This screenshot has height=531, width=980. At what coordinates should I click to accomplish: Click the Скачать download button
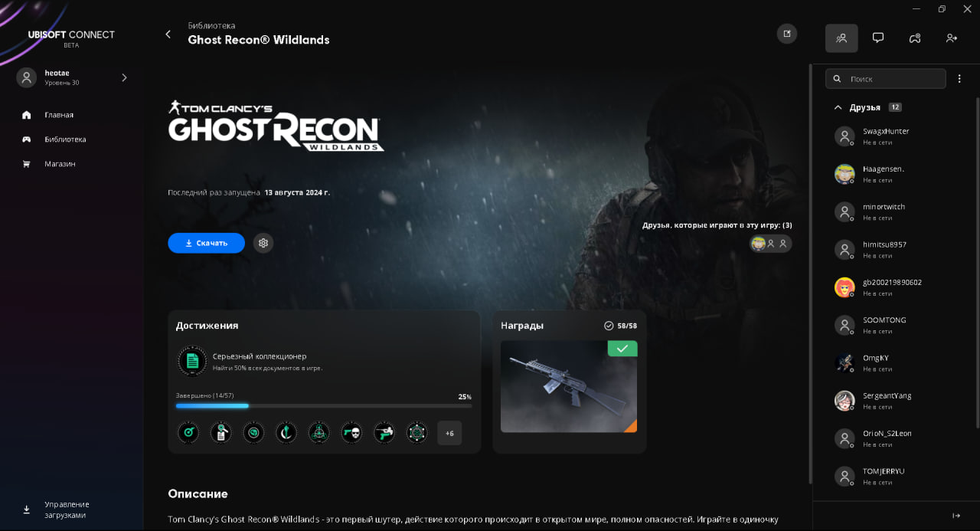coord(206,243)
